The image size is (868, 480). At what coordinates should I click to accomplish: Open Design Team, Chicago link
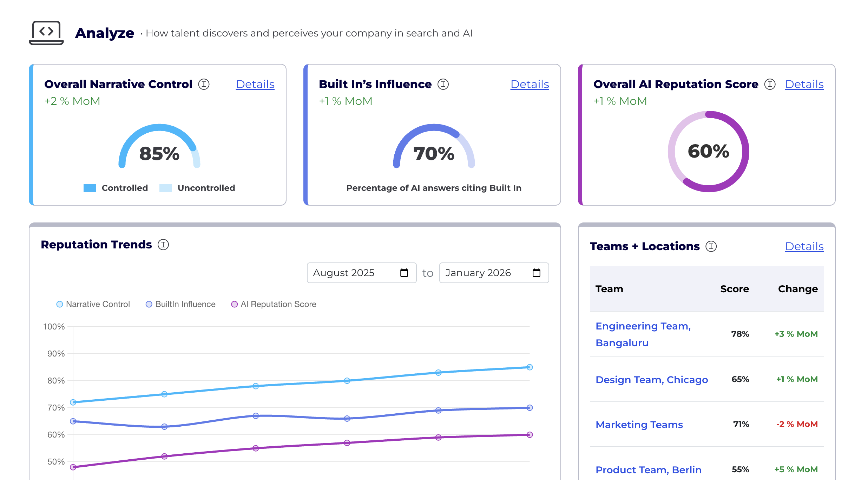(652, 380)
